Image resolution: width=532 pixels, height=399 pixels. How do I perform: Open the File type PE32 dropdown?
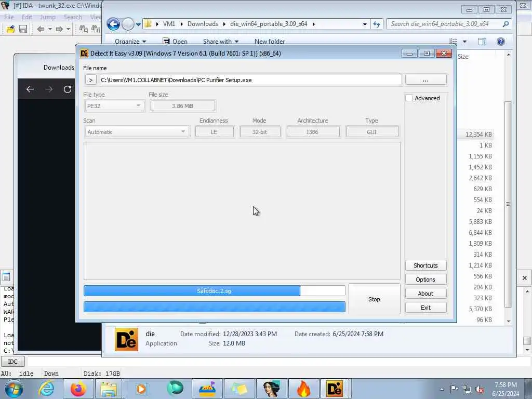pyautogui.click(x=114, y=106)
